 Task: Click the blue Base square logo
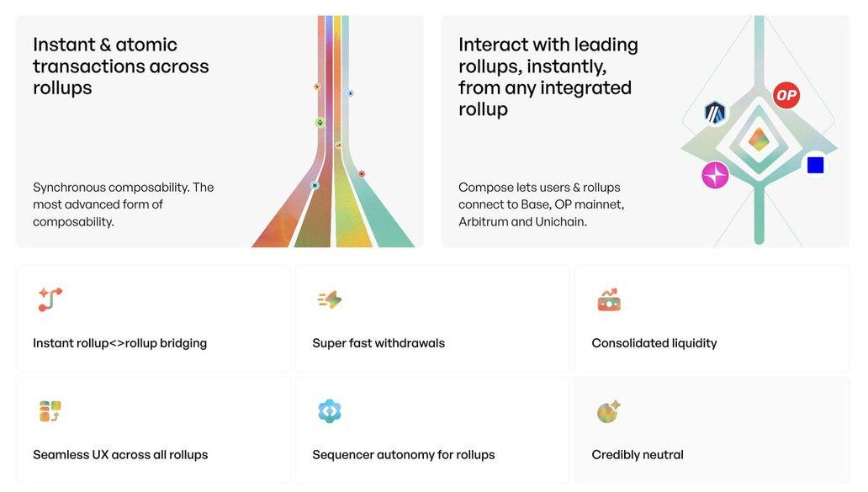(x=815, y=165)
